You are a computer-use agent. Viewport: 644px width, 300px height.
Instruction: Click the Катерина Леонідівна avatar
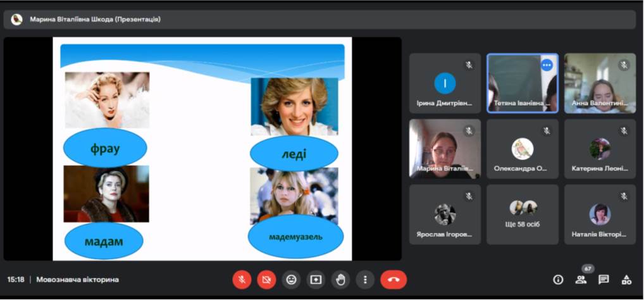click(x=600, y=149)
